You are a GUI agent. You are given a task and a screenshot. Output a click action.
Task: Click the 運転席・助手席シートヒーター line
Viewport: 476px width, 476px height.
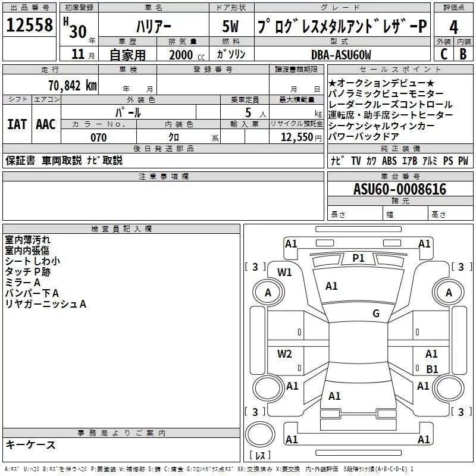click(x=390, y=115)
